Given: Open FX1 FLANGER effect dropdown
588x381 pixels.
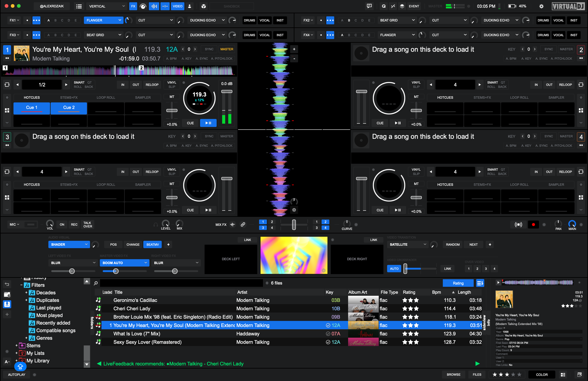Looking at the screenshot, I should pyautogui.click(x=104, y=20).
